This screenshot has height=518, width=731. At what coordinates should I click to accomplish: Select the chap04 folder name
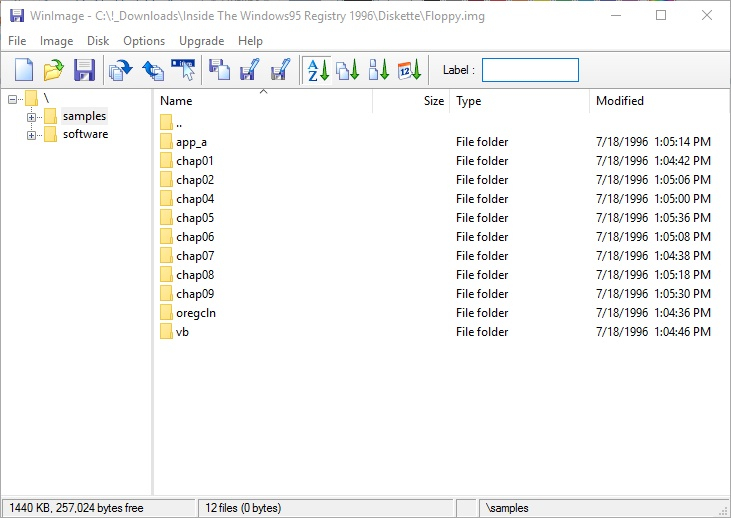[x=195, y=199]
